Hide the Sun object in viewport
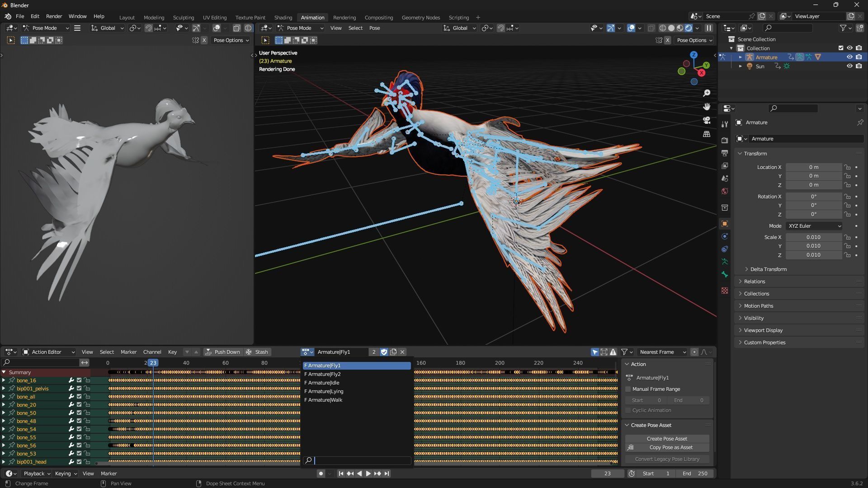Screen dimensions: 868x488 pyautogui.click(x=849, y=66)
